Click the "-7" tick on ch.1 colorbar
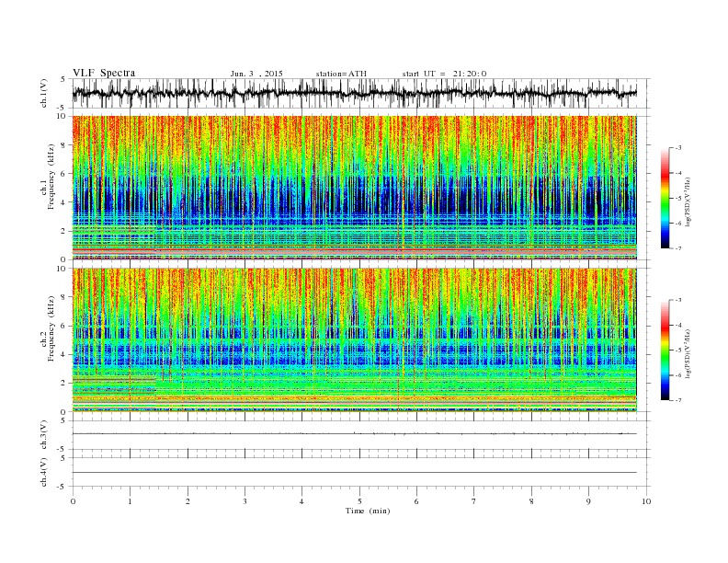Image resolution: width=728 pixels, height=563 pixels. (x=678, y=248)
